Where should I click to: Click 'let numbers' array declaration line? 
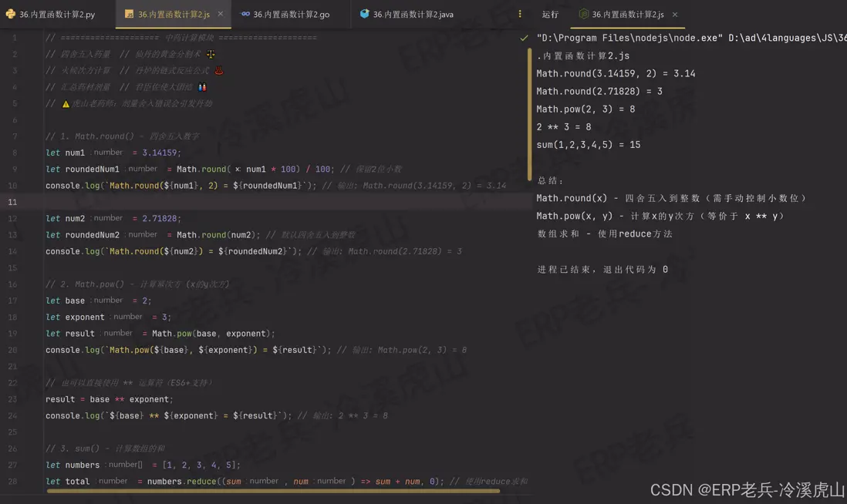pyautogui.click(x=143, y=465)
